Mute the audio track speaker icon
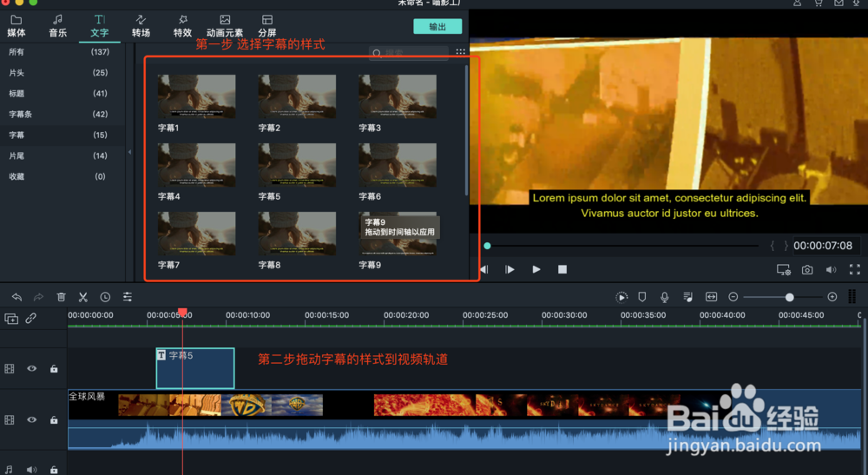This screenshot has width=868, height=475. 31,470
